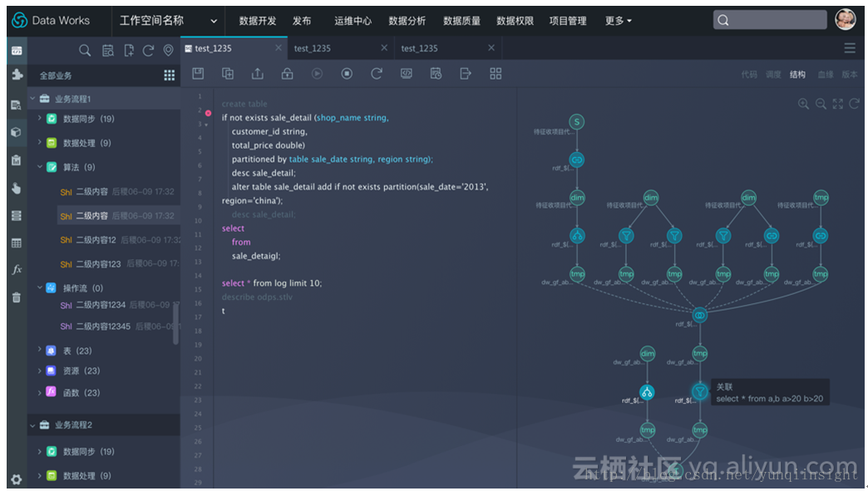Open the 项目管理 menu
This screenshot has height=491, width=868.
coord(568,21)
